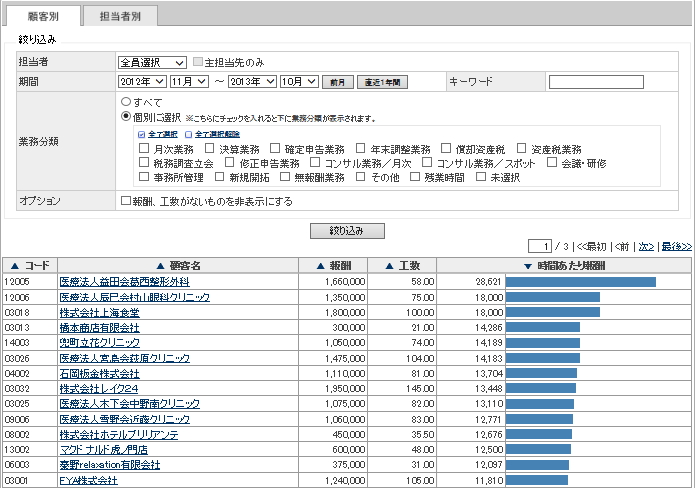Screen dimensions: 697x488
Task: Open the end year 2013年 dropdown
Action: coord(252,82)
